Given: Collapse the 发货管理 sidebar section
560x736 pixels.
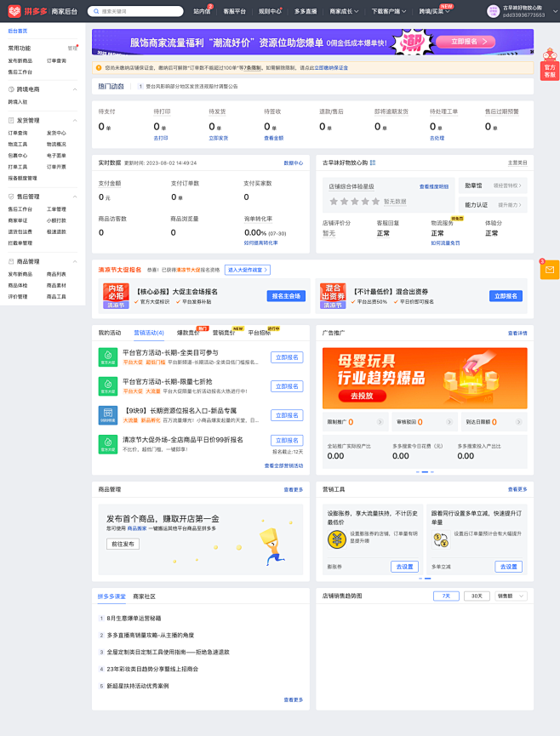Looking at the screenshot, I should (x=75, y=121).
